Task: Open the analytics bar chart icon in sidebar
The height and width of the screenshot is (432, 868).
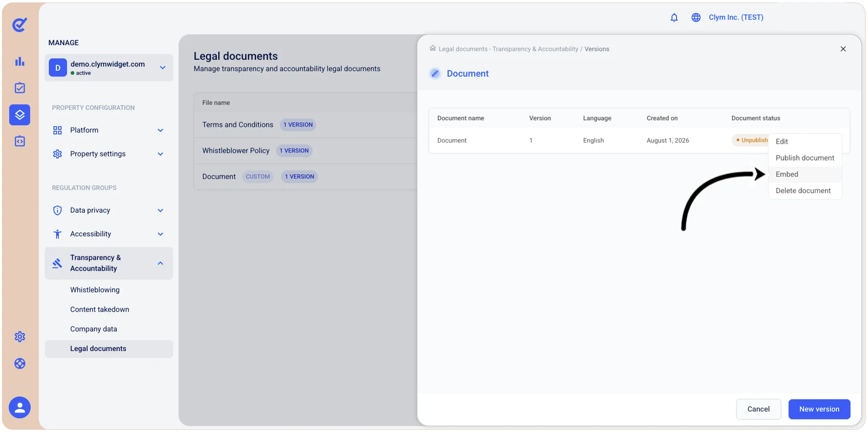Action: coord(19,62)
